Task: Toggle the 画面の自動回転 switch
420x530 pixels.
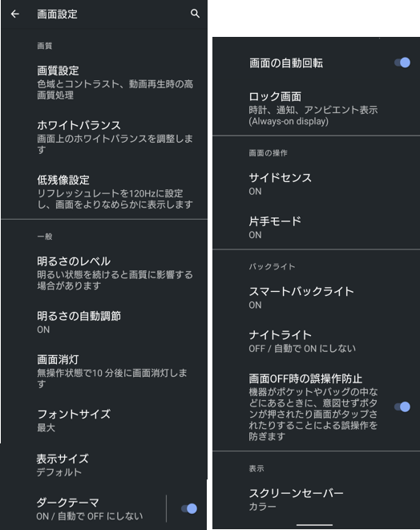Action: pyautogui.click(x=402, y=63)
